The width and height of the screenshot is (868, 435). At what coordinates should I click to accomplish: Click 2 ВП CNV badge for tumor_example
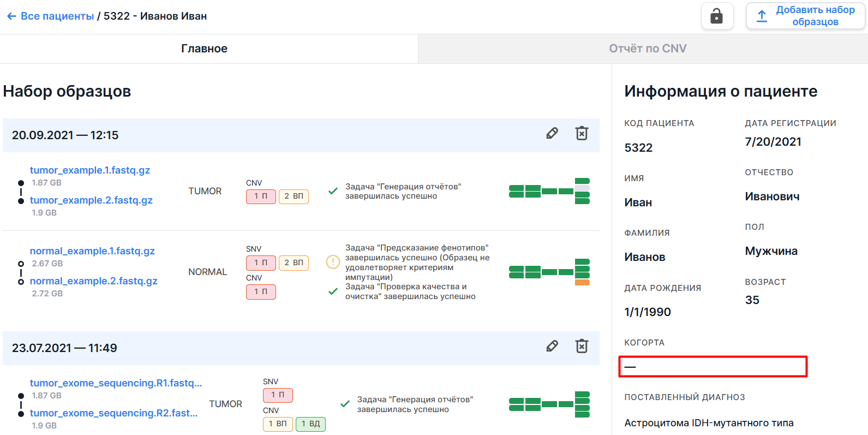[294, 196]
